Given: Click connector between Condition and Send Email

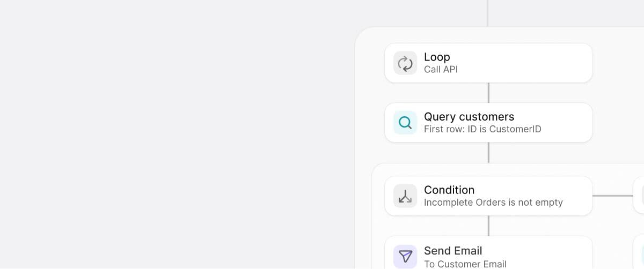Looking at the screenshot, I should tap(488, 226).
